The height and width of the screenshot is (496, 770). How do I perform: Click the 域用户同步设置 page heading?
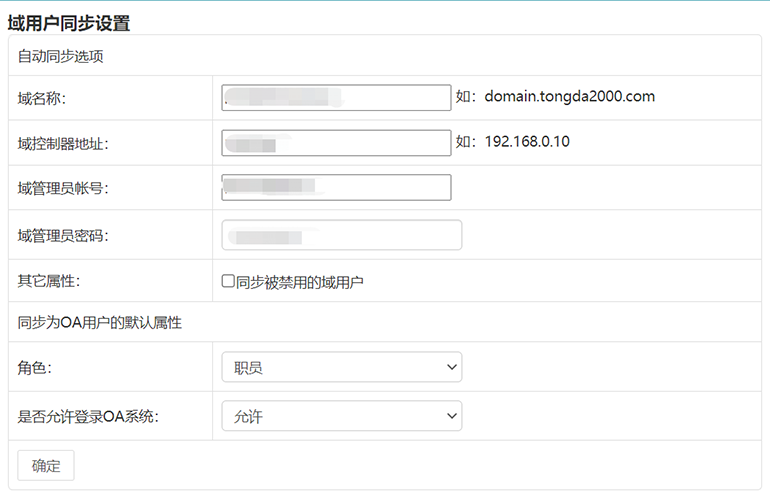[x=69, y=22]
